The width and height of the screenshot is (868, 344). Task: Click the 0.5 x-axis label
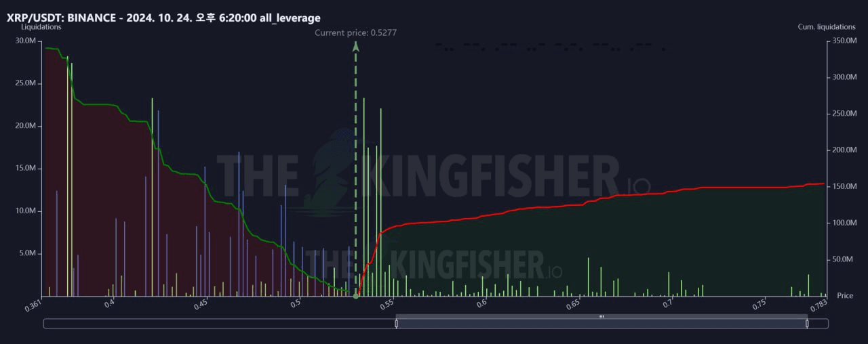[295, 303]
